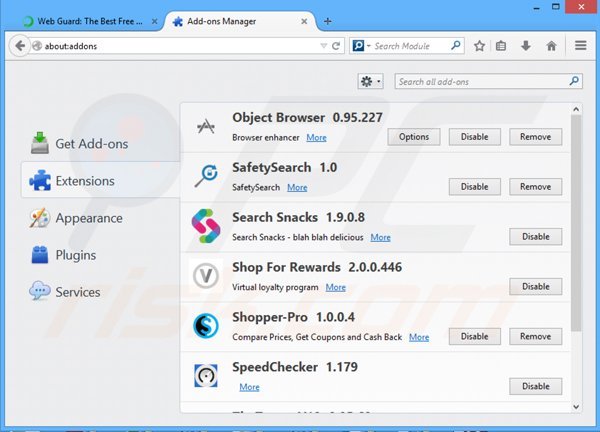The height and width of the screenshot is (432, 600).
Task: Open the Plugins category
Action: pos(64,255)
